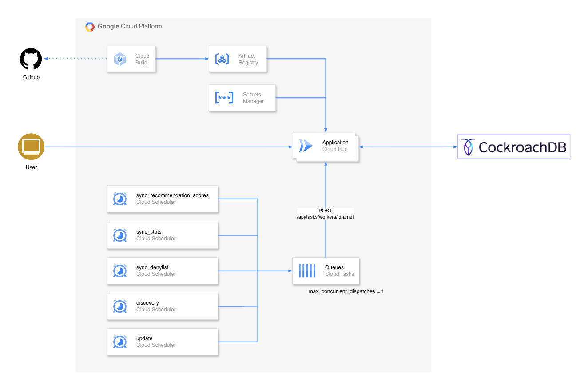Screen dimensions: 588x390
Task: Click the User monitor icon
Action: click(x=31, y=147)
